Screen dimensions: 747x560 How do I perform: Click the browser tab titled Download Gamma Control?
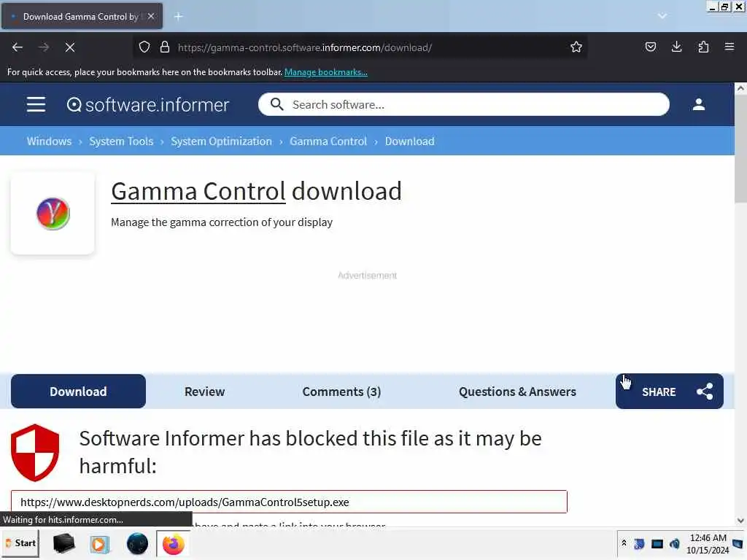pyautogui.click(x=82, y=16)
